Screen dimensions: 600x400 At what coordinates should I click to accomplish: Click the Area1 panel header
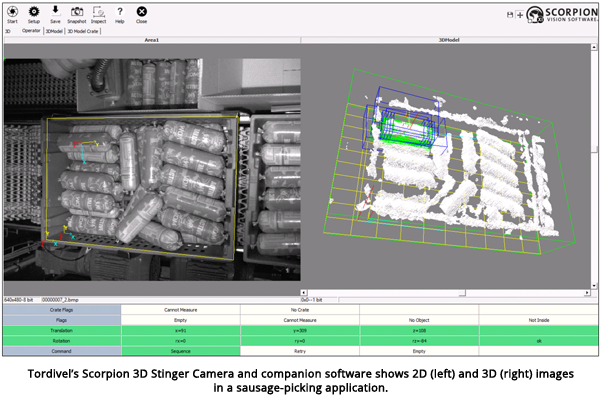coord(152,40)
